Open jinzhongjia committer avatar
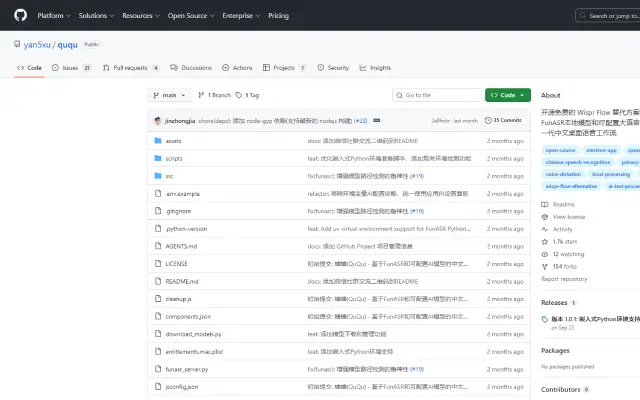 click(x=158, y=121)
